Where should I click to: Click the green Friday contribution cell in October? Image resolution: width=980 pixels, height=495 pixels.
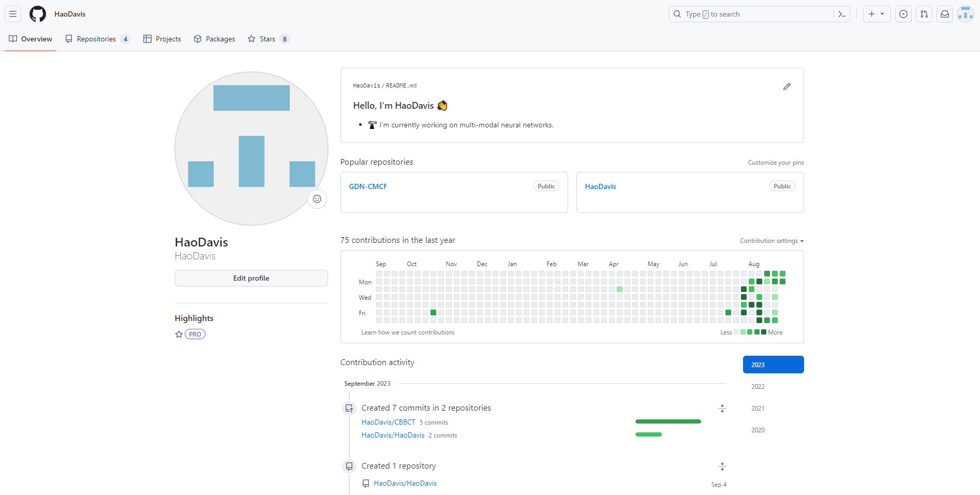coord(433,312)
